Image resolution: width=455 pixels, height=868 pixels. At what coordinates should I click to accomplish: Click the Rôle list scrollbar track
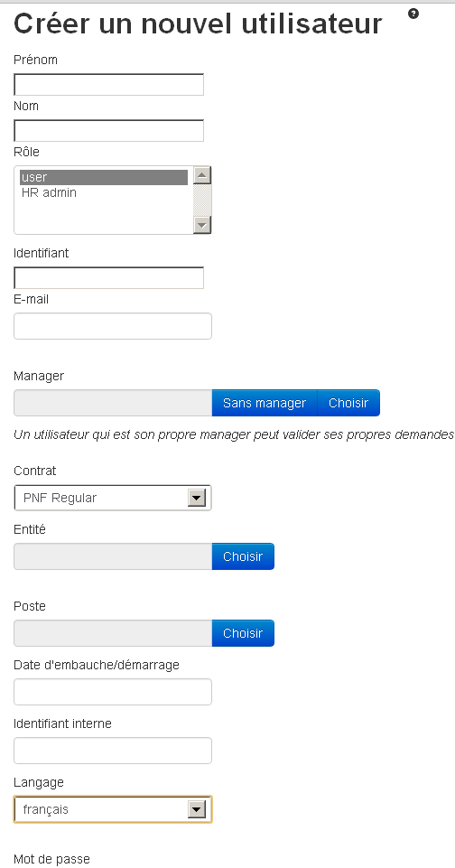click(202, 201)
